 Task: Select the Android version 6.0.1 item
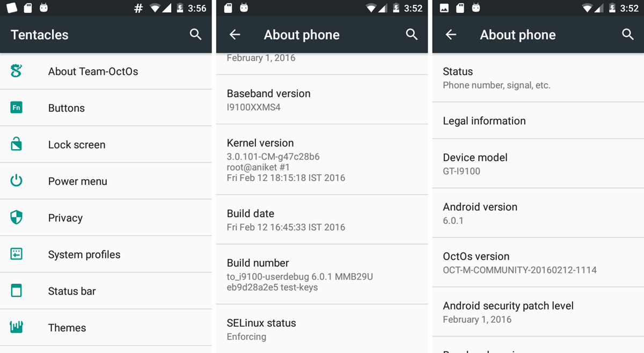pyautogui.click(x=538, y=213)
